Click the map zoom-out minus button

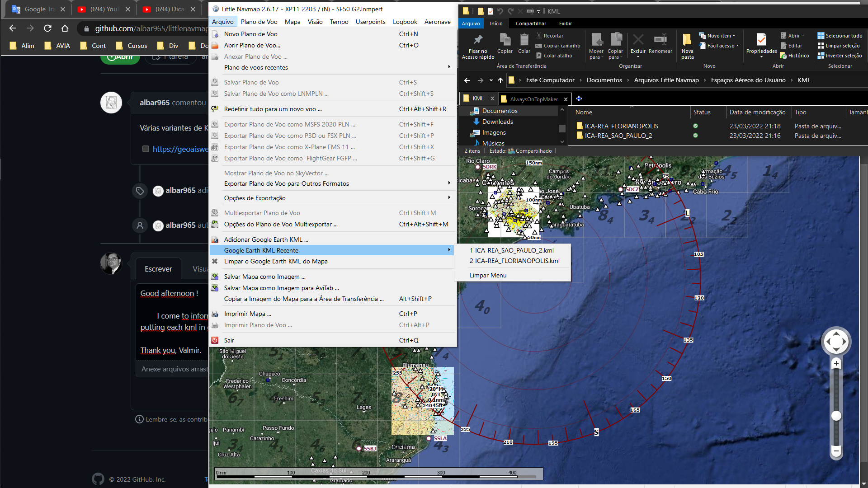tap(836, 451)
